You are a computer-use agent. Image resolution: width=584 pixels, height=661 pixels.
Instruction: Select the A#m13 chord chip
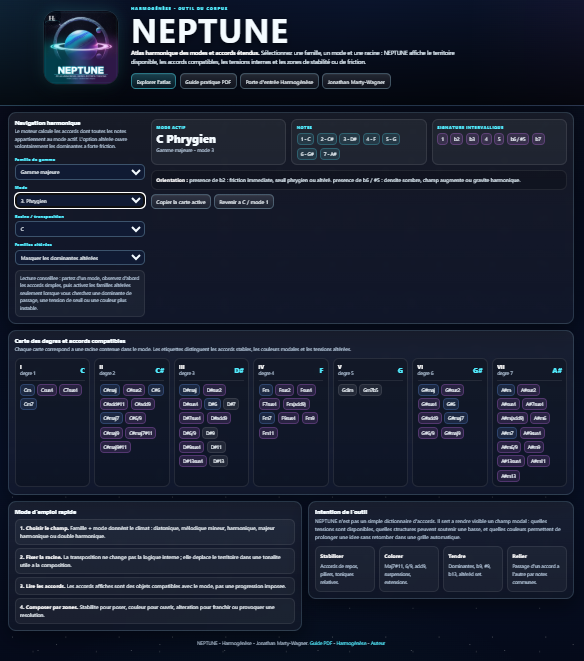pyautogui.click(x=508, y=476)
